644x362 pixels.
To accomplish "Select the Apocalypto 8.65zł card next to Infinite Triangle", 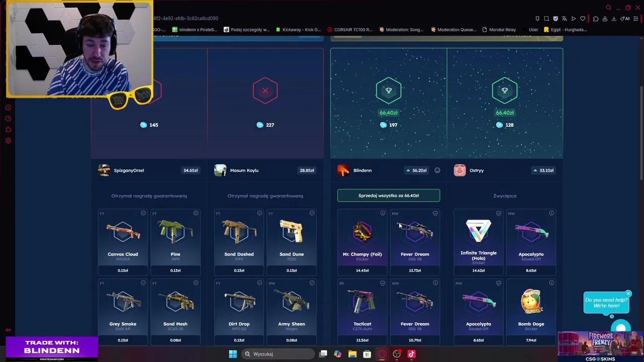I will point(531,242).
